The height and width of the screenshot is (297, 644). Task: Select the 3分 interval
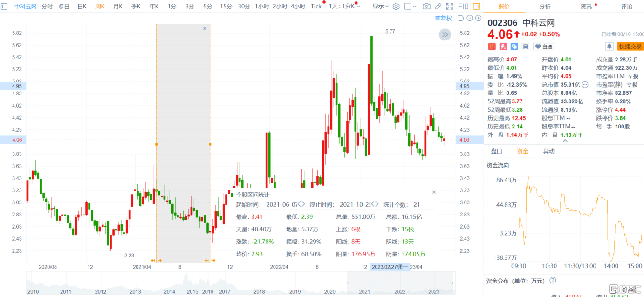click(190, 7)
